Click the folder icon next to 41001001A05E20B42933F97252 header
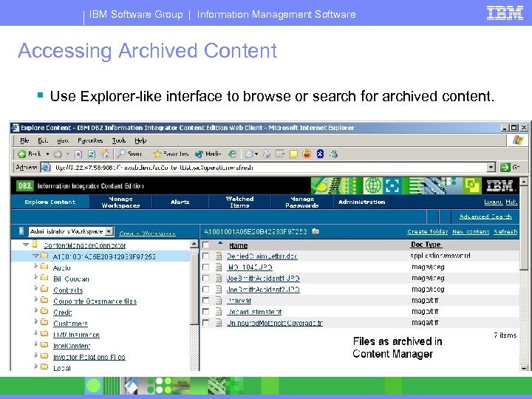The height and width of the screenshot is (399, 532). [x=316, y=232]
